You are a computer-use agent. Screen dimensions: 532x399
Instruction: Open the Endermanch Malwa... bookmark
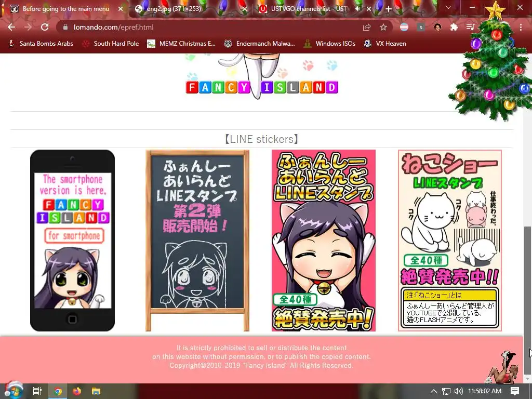point(260,44)
